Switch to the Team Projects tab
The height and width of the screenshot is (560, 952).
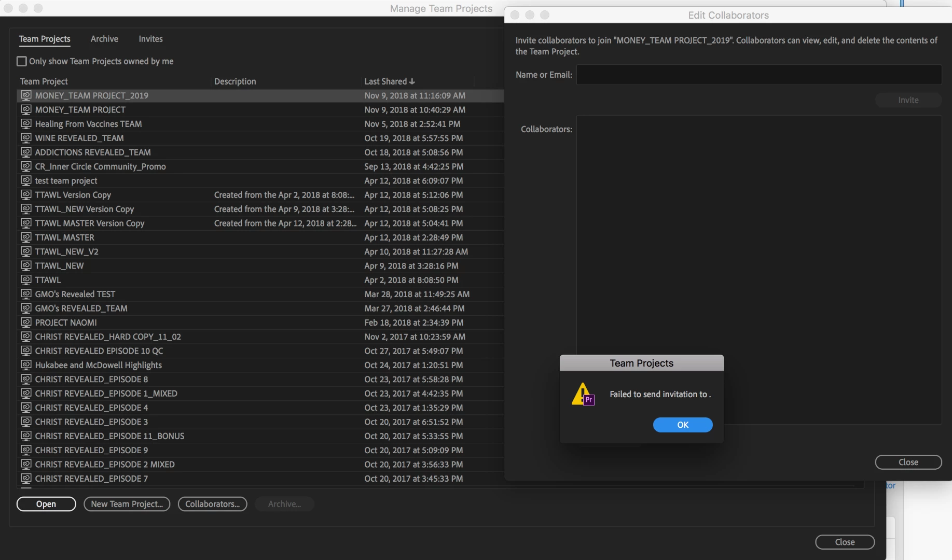tap(45, 39)
